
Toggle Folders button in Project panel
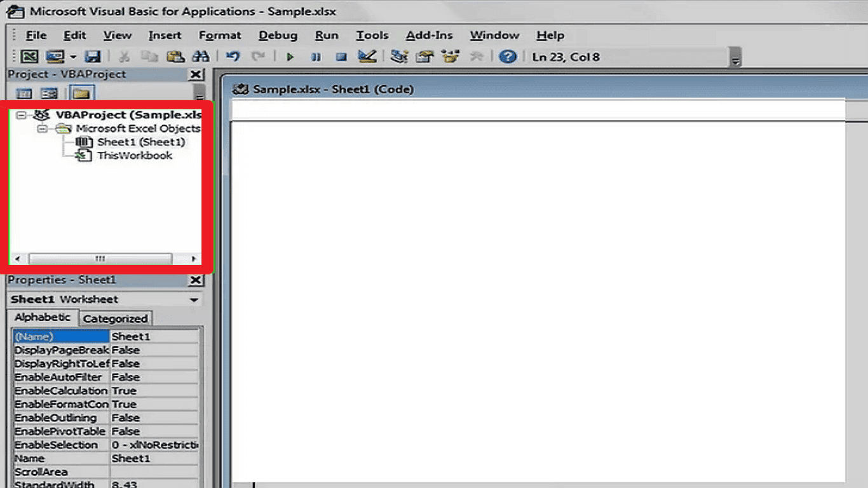(81, 94)
